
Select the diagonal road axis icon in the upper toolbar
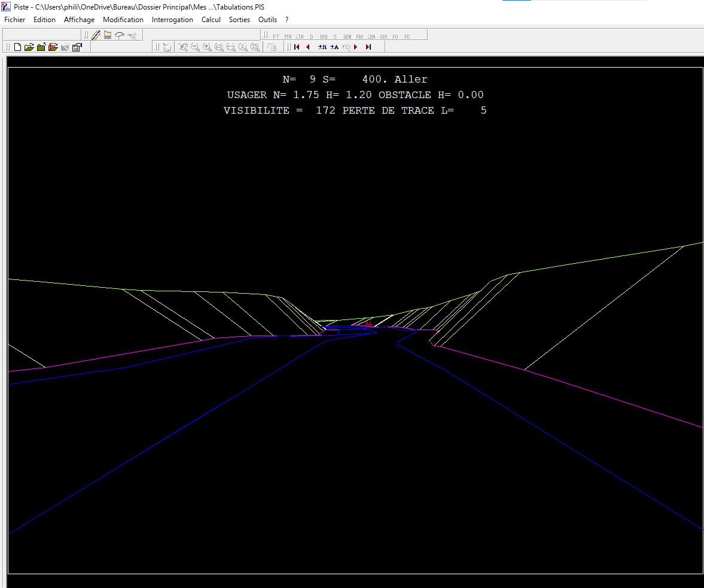[96, 35]
